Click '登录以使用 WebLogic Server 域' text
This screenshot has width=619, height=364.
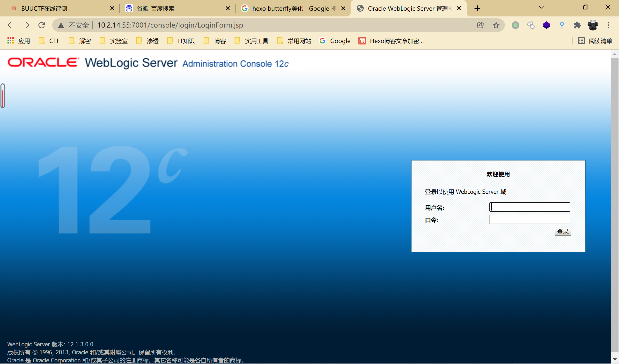[465, 192]
